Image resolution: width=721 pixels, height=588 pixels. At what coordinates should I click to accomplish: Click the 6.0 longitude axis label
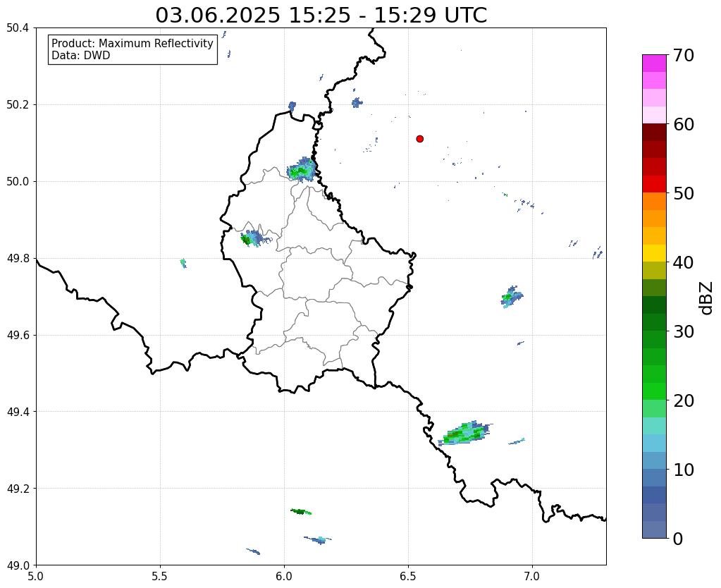pos(284,576)
